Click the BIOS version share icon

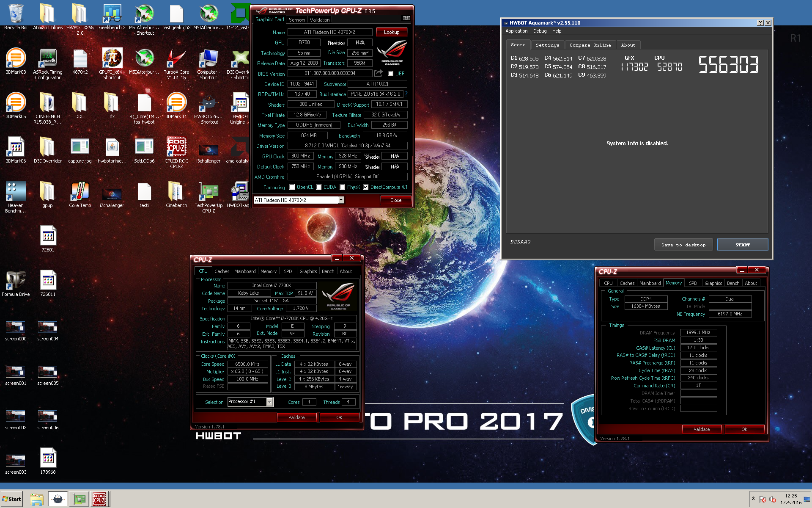378,73
